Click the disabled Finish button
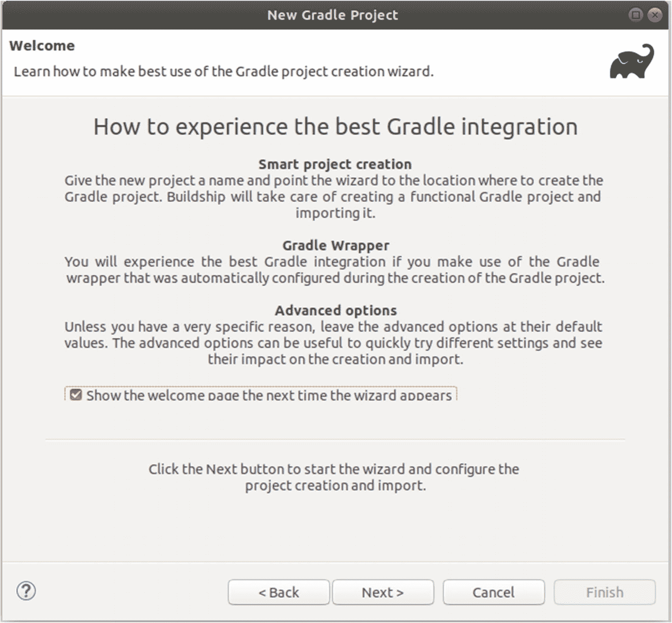This screenshot has height=623, width=672. (605, 592)
